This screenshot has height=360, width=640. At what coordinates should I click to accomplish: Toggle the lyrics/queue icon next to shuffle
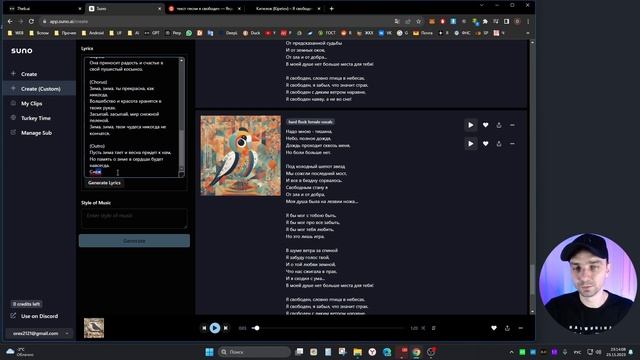click(433, 328)
